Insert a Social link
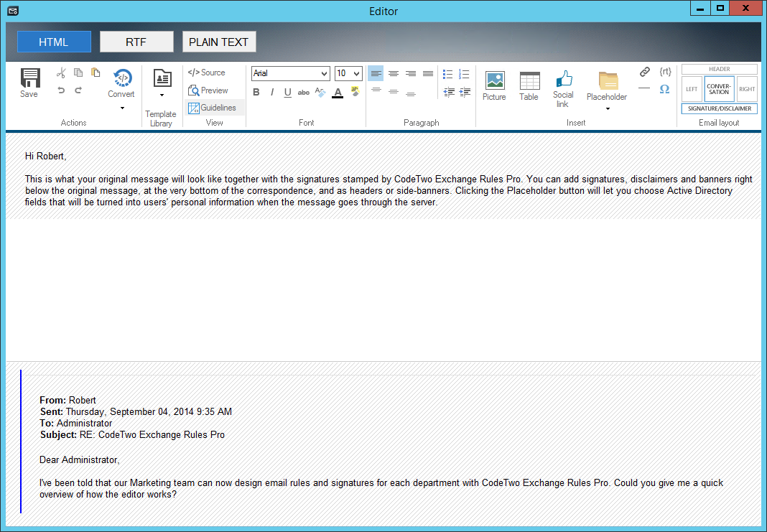The width and height of the screenshot is (767, 532). pos(563,89)
